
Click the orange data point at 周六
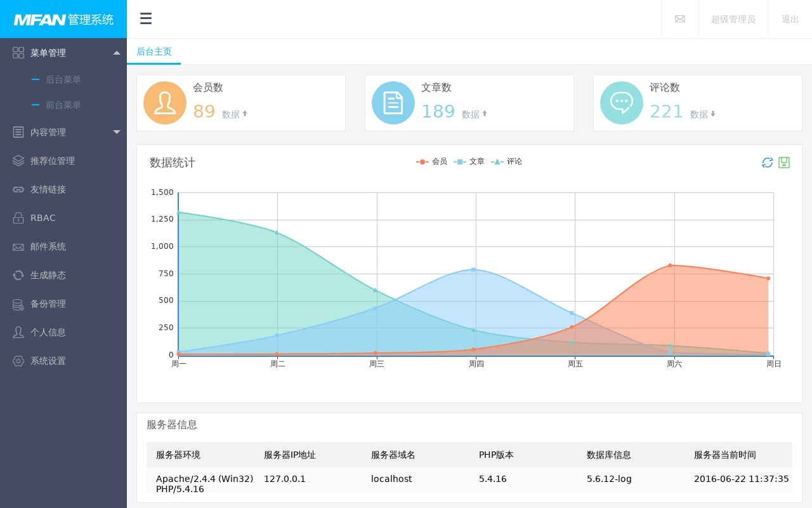click(x=670, y=265)
